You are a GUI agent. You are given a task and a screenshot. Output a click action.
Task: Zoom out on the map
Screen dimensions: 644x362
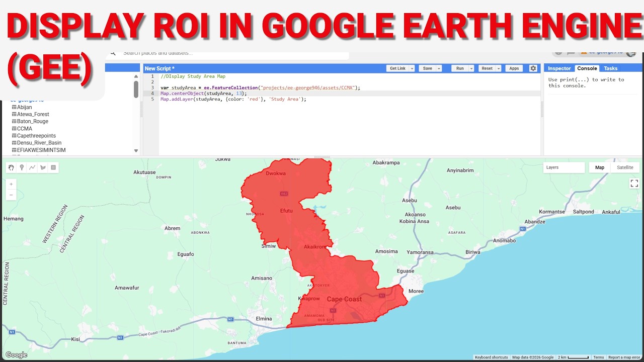[11, 195]
